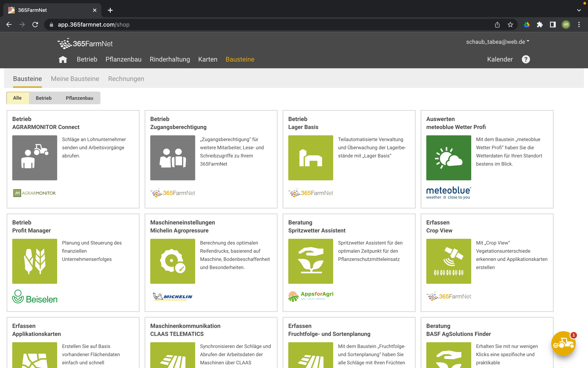Click the 365FarmNet logo in header
This screenshot has width=588, height=368.
[x=85, y=44]
